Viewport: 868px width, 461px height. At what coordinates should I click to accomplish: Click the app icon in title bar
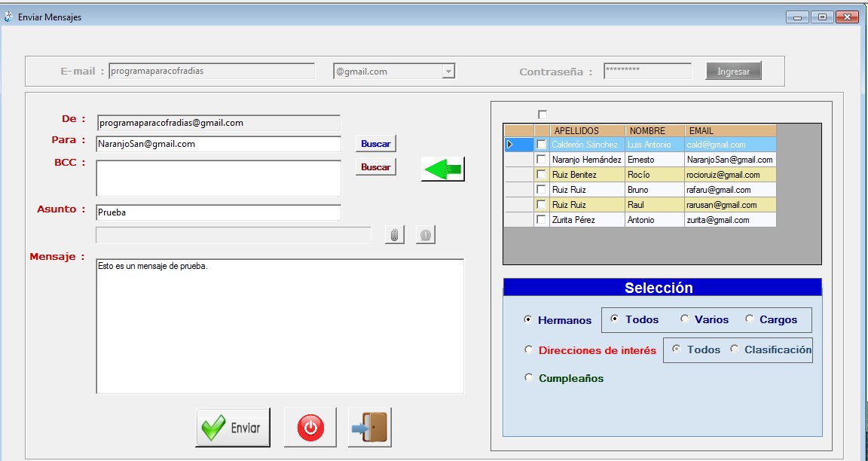click(x=8, y=17)
